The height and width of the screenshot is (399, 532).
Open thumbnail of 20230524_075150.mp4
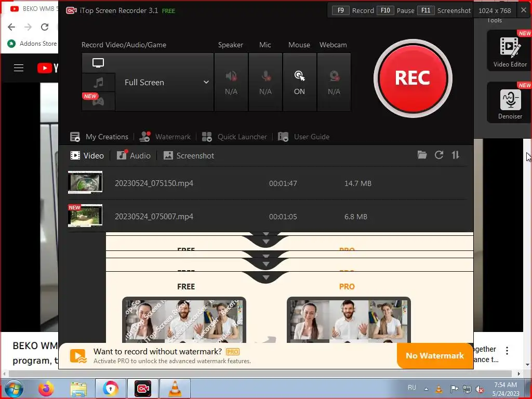tap(85, 182)
